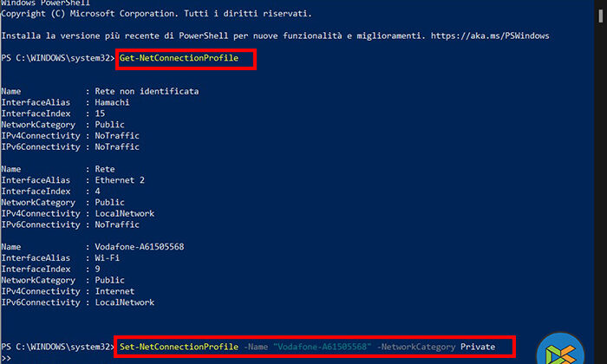The height and width of the screenshot is (364, 607).
Task: Click the >> continuation prompt line
Action: pyautogui.click(x=8, y=357)
